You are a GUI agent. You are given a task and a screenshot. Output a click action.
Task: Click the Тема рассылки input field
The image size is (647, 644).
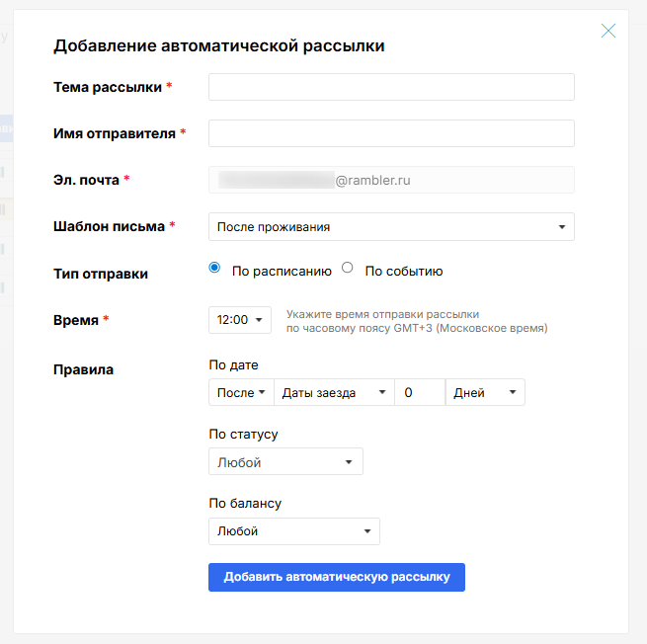pyautogui.click(x=391, y=87)
